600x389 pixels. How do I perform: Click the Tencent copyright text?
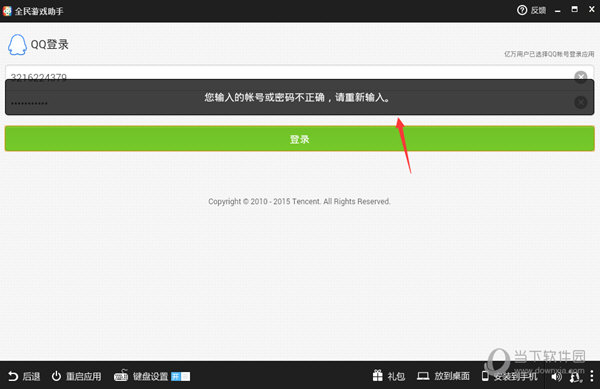coord(299,201)
